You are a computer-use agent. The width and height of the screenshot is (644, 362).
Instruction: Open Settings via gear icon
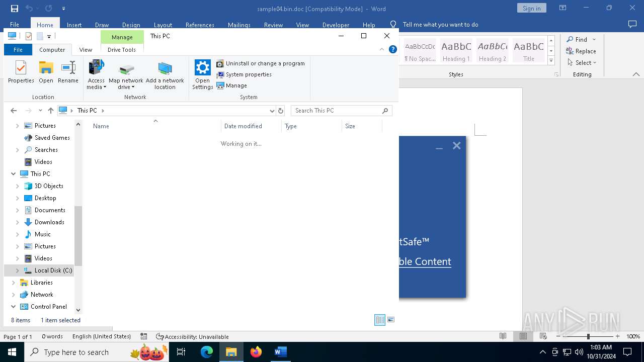[x=203, y=74]
